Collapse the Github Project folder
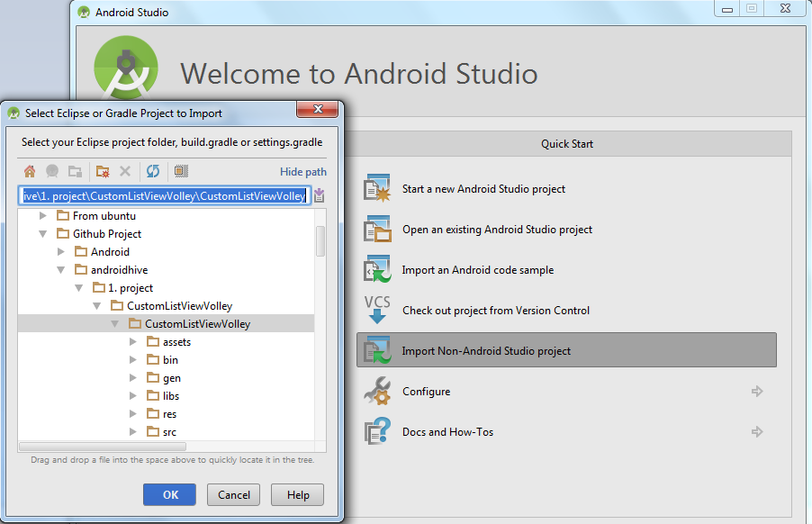 click(x=43, y=233)
